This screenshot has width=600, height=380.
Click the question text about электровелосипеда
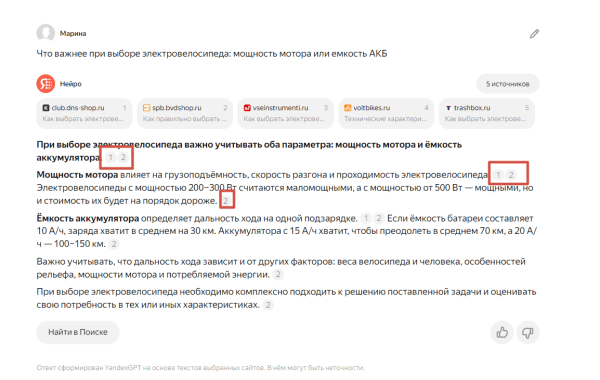[x=212, y=54]
